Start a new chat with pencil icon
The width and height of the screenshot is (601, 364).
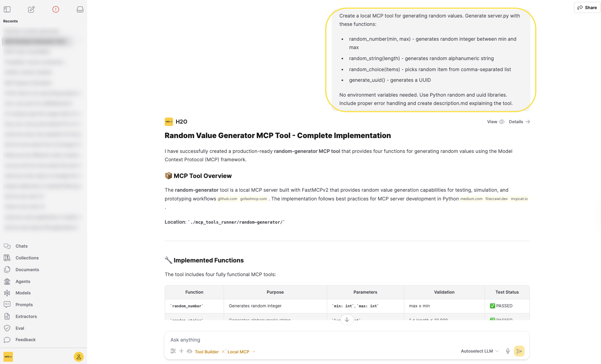[x=31, y=9]
